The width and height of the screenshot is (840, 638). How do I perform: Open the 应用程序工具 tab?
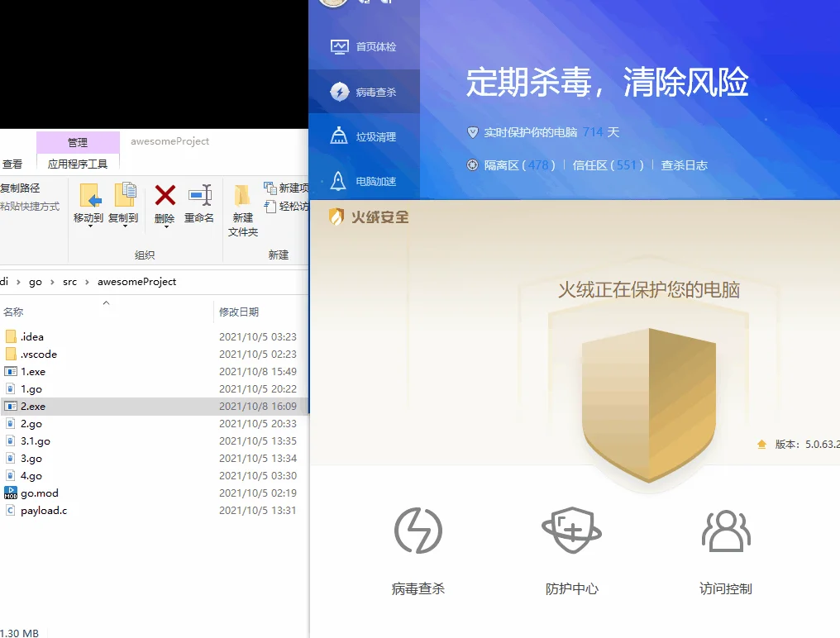(78, 164)
